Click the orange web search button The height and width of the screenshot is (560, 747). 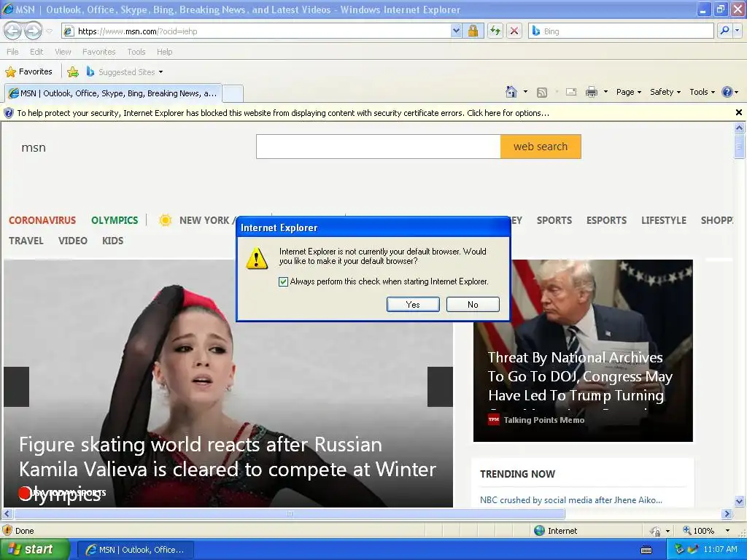541,147
